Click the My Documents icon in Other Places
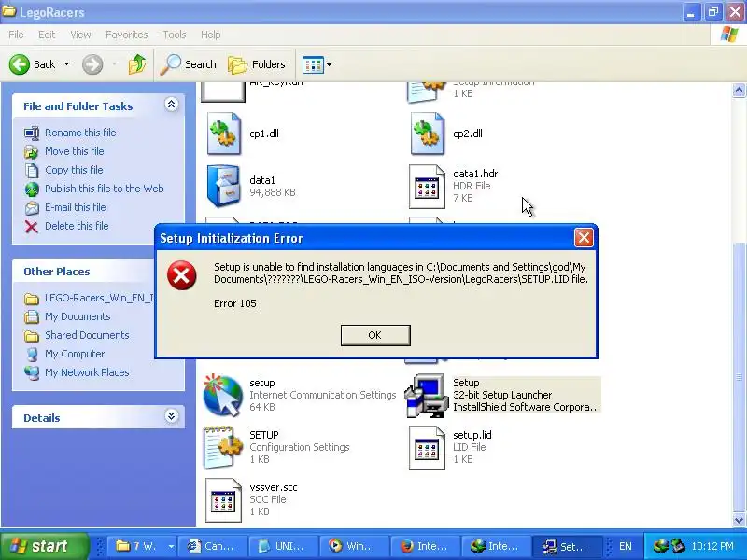Image resolution: width=747 pixels, height=560 pixels. pos(32,316)
